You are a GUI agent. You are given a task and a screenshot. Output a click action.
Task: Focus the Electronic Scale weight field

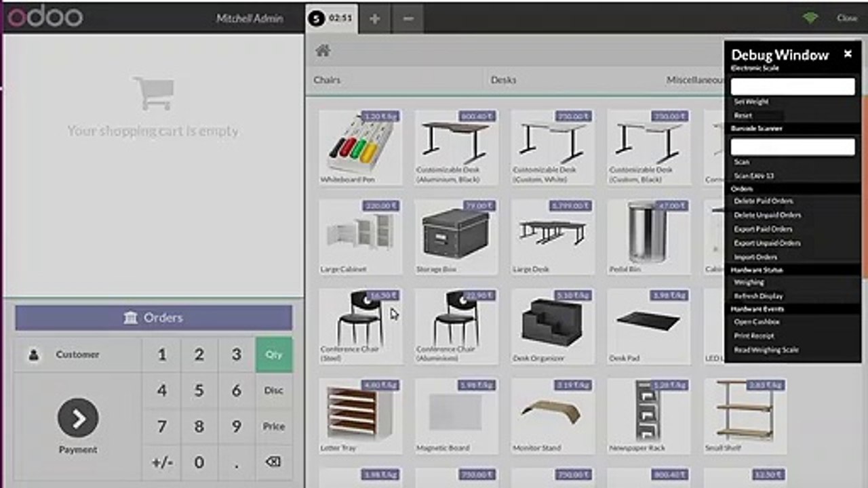coord(793,86)
